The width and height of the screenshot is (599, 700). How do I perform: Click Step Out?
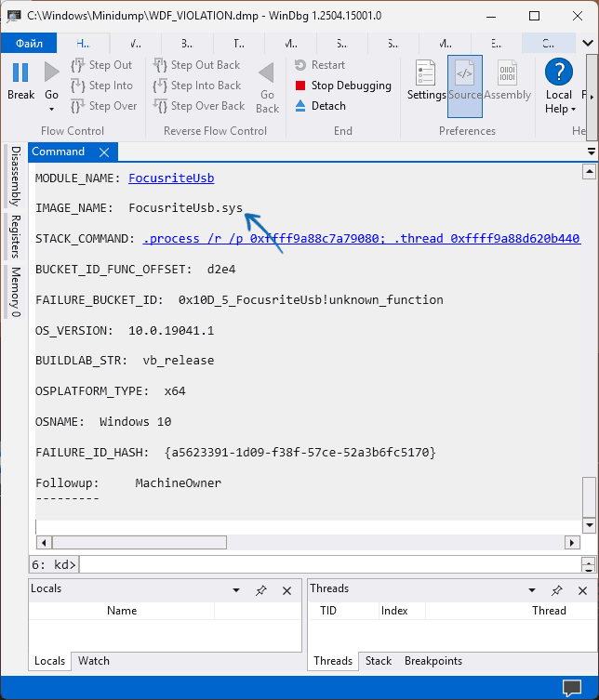point(101,65)
